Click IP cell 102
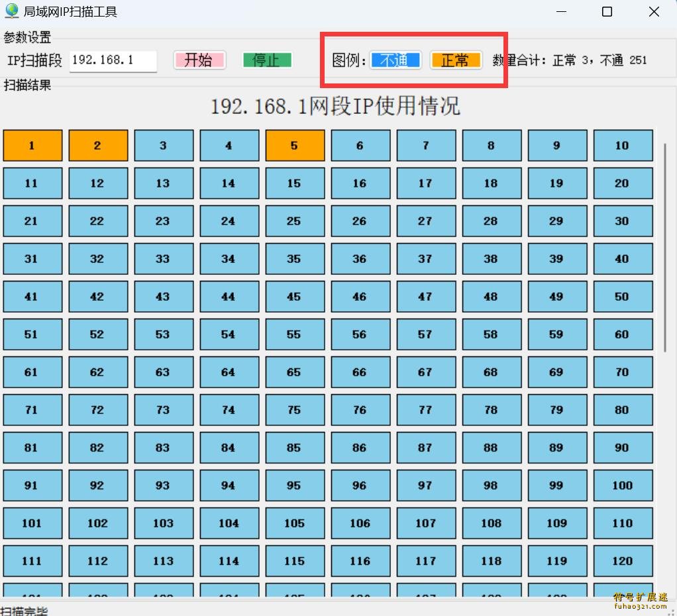 coord(98,523)
